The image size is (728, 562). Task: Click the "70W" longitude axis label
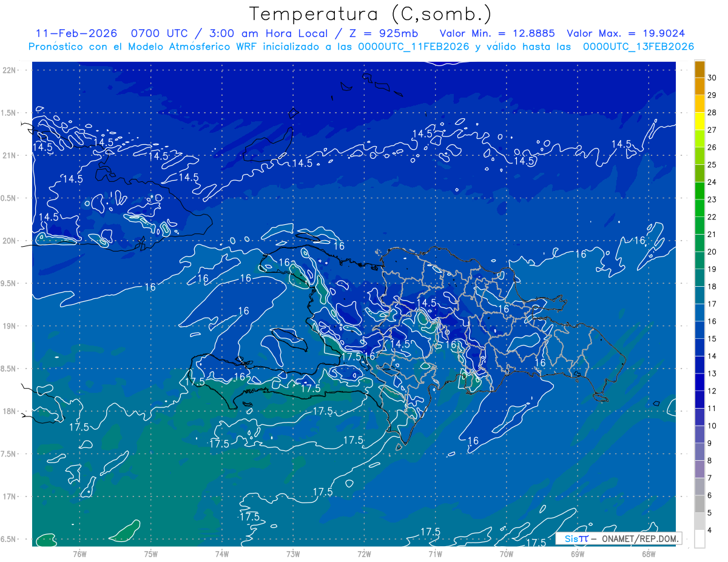(x=507, y=554)
